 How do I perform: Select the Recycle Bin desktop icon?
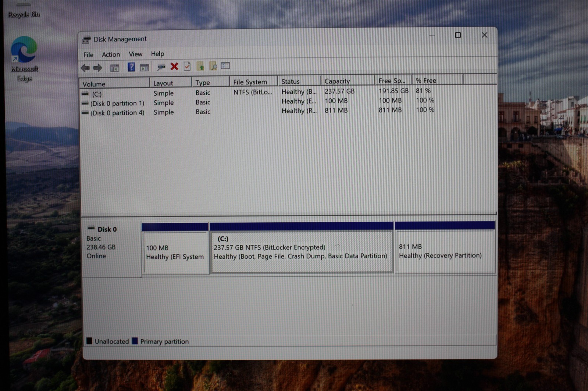click(24, 10)
